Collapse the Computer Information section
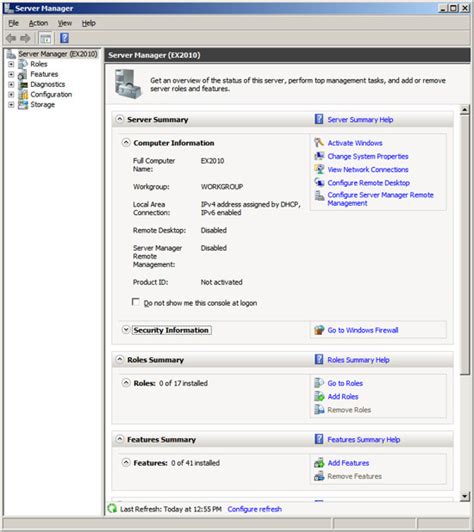The image size is (474, 532). tap(126, 142)
